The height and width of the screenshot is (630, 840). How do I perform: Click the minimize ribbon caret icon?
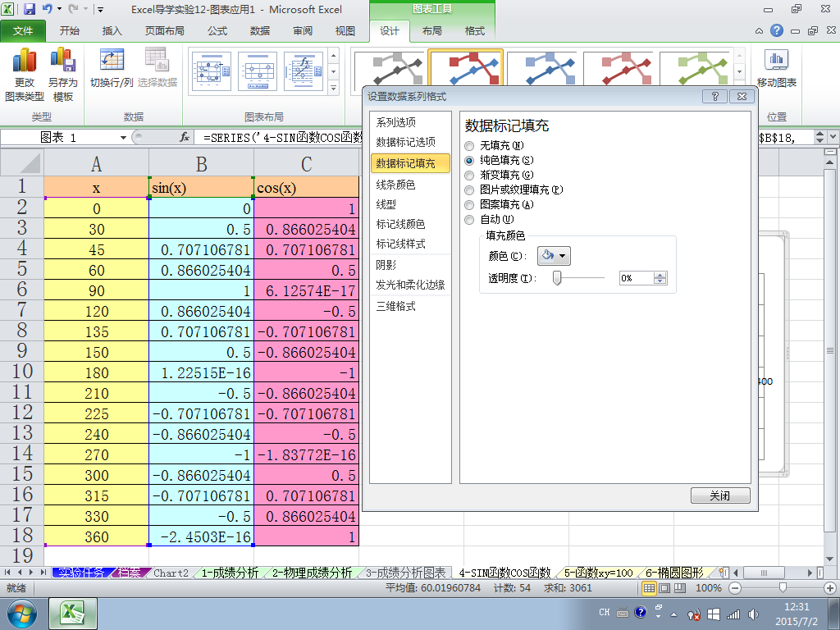click(x=759, y=31)
